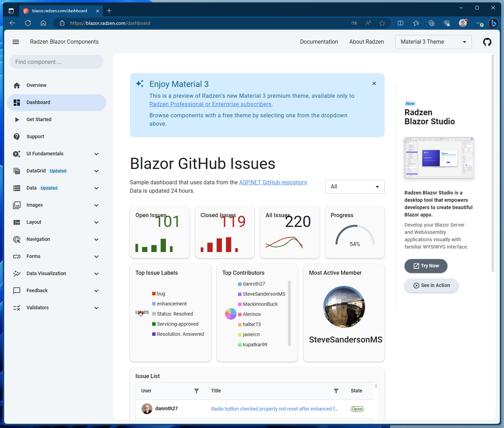
Task: Click the Support question mark icon
Action: (x=17, y=136)
